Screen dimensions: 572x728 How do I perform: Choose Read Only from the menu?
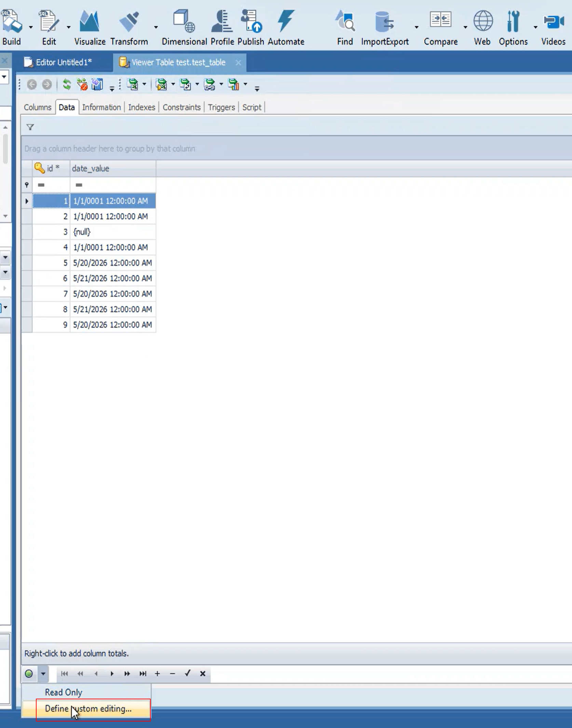(x=86, y=692)
